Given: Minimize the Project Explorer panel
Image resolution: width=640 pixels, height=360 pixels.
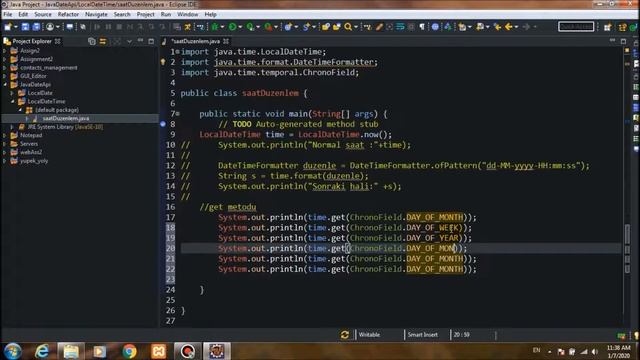Looking at the screenshot, I should click(140, 41).
